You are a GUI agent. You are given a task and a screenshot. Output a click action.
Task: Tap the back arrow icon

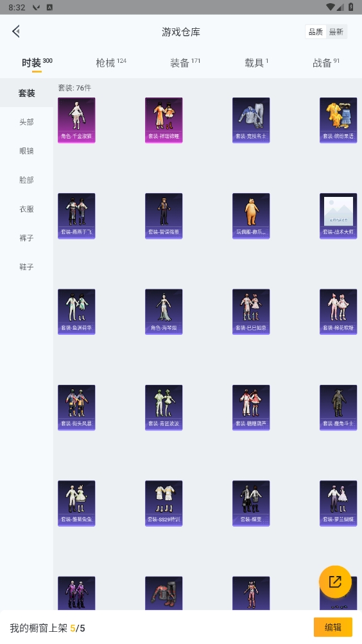(x=16, y=31)
